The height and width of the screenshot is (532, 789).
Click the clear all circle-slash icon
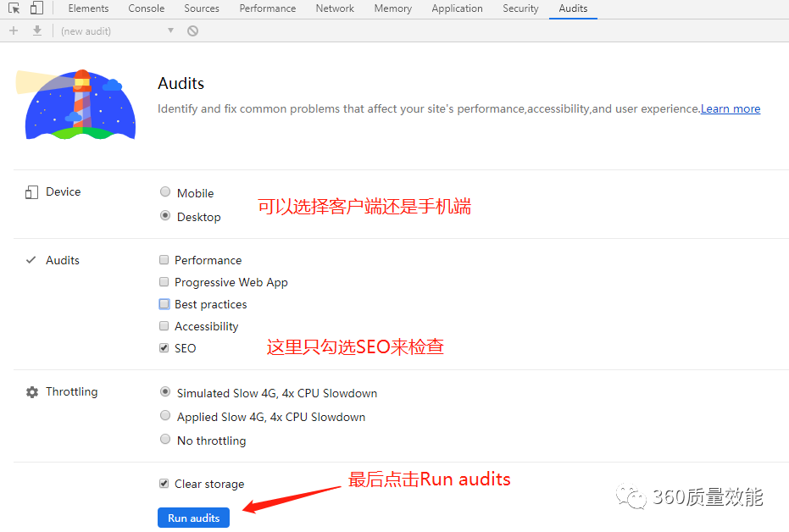pos(192,31)
